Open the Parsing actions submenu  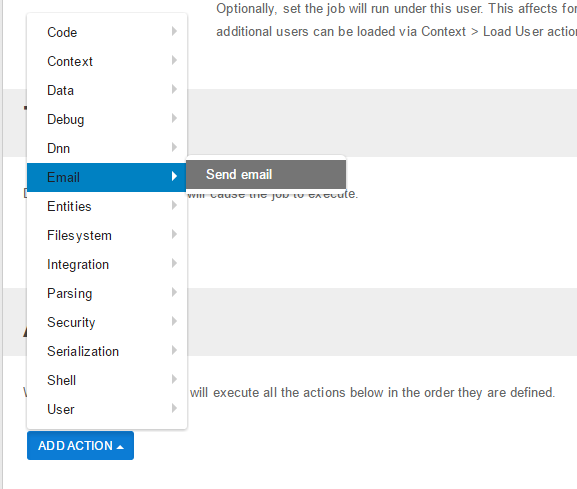coord(107,293)
